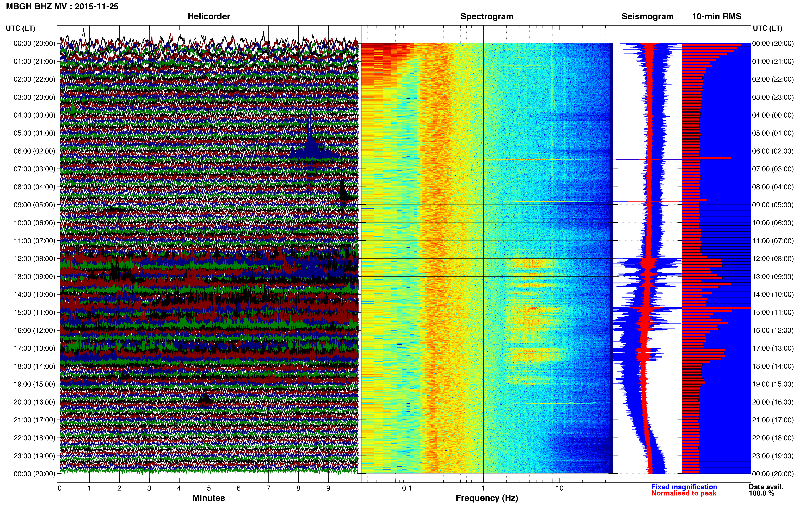Click the UTC (LT) label beside the Helicorder

click(21, 28)
